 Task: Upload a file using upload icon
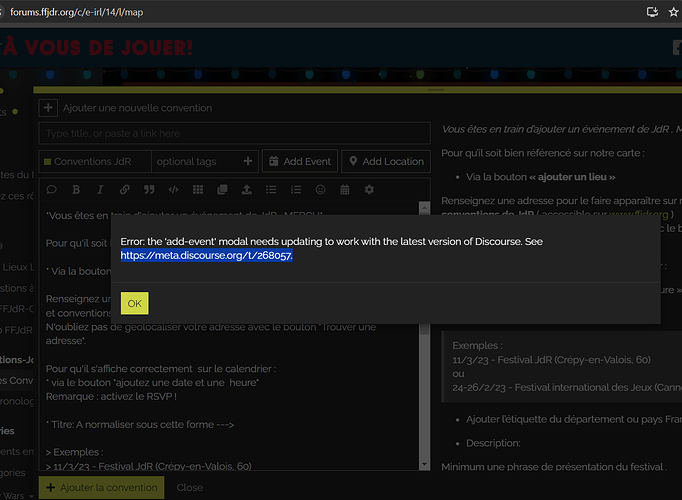pos(247,190)
